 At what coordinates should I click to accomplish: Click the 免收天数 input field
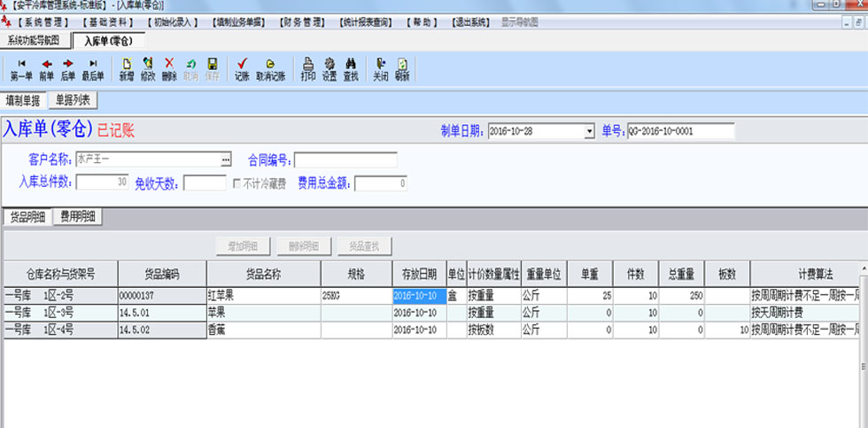205,183
